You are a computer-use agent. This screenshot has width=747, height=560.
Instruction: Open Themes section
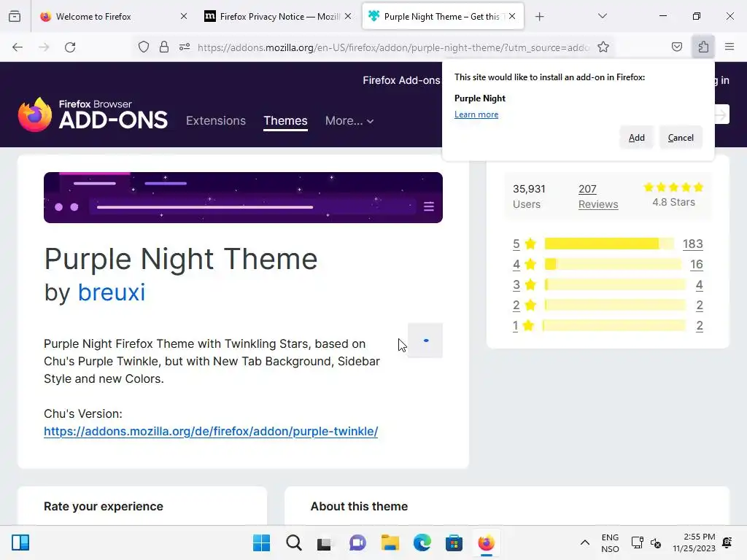(285, 121)
